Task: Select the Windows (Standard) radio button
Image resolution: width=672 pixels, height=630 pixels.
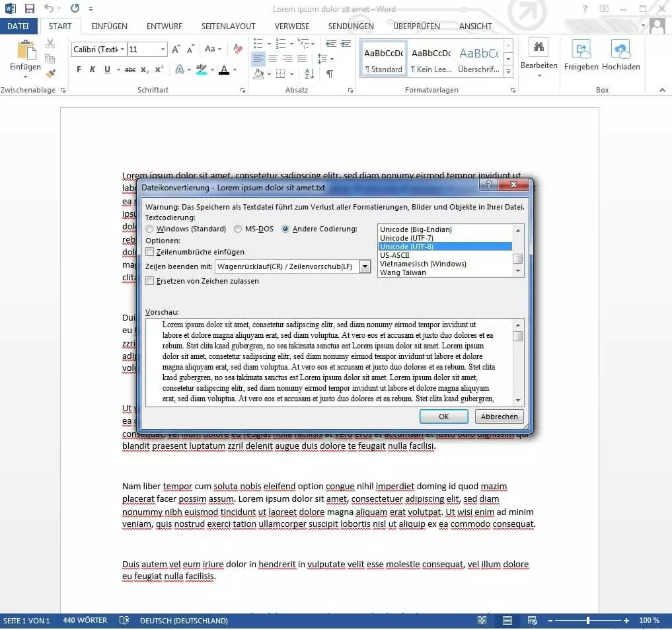Action: point(150,229)
